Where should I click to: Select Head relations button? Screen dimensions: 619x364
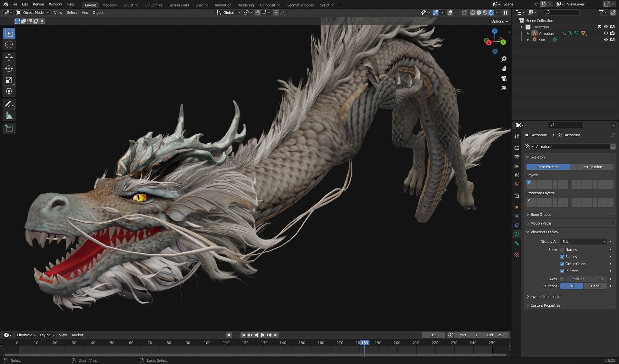tap(595, 286)
